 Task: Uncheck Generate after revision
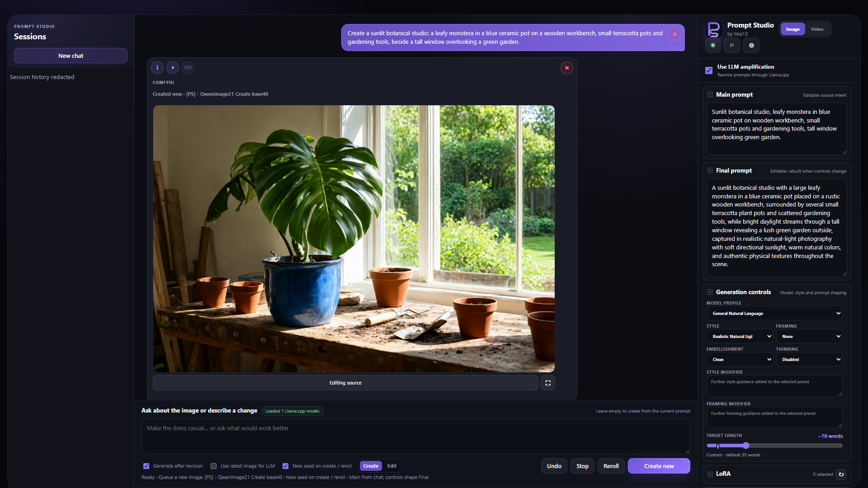[146, 466]
